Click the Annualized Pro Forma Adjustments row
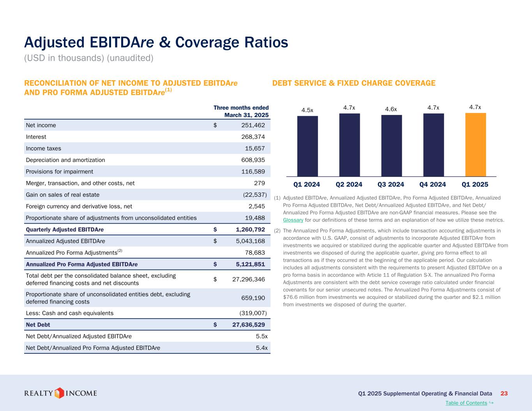This screenshot has width=532, height=411. 147,252
